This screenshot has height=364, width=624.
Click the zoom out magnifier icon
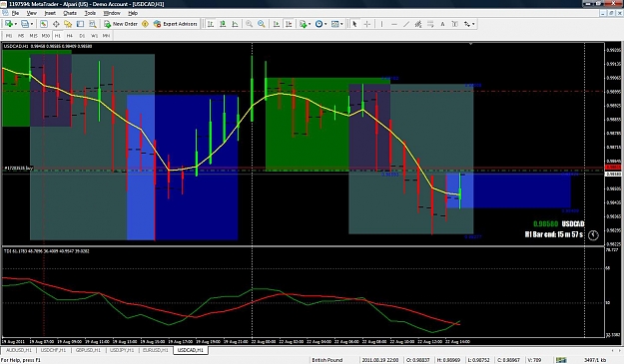coord(262,24)
